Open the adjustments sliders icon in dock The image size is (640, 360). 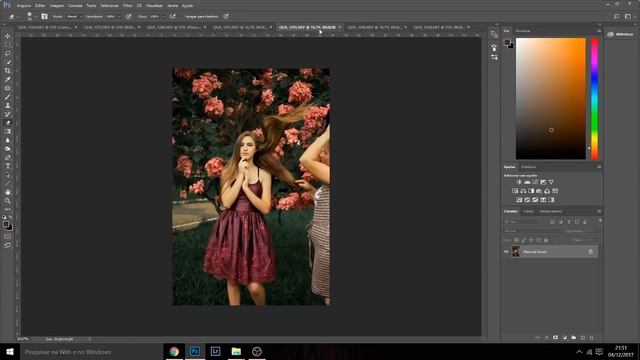click(x=494, y=58)
